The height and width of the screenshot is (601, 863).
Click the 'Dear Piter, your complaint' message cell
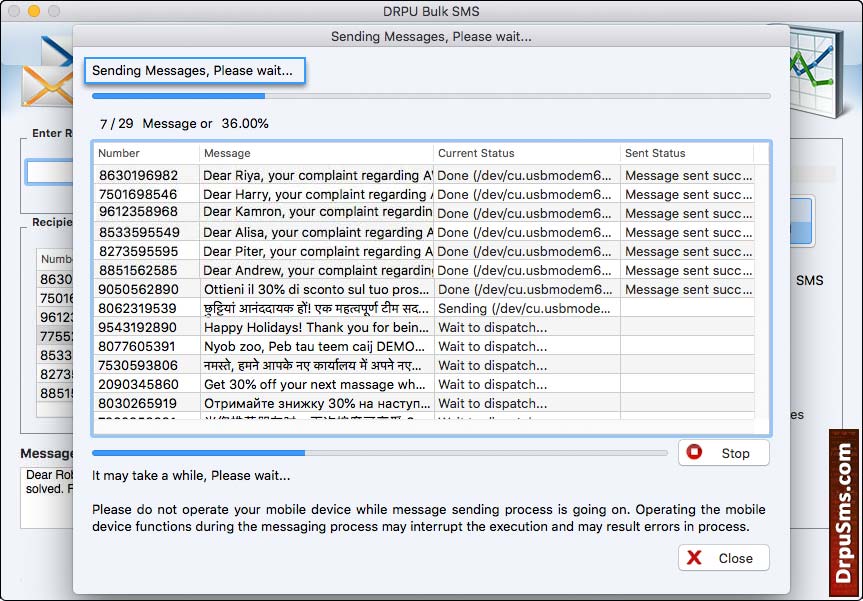(x=317, y=252)
